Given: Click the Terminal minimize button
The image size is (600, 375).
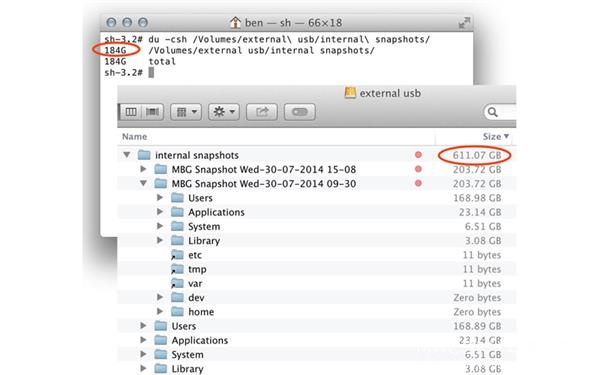Looking at the screenshot, I should click(127, 23).
